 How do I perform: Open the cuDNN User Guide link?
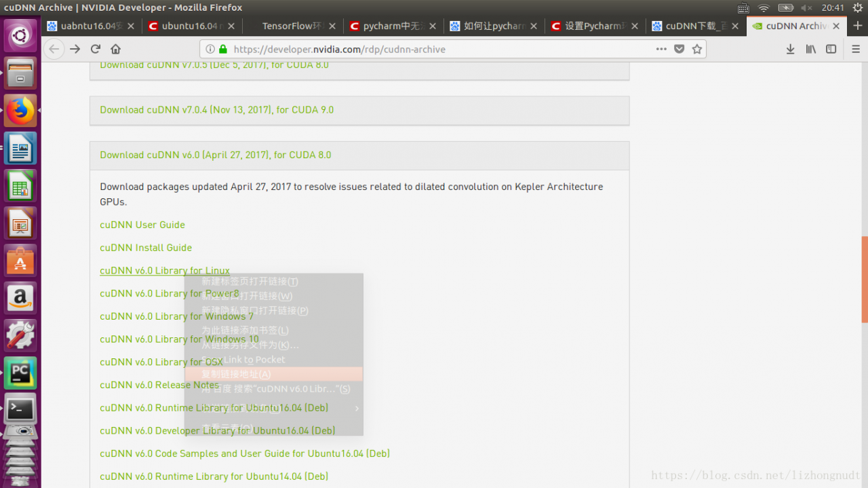142,225
